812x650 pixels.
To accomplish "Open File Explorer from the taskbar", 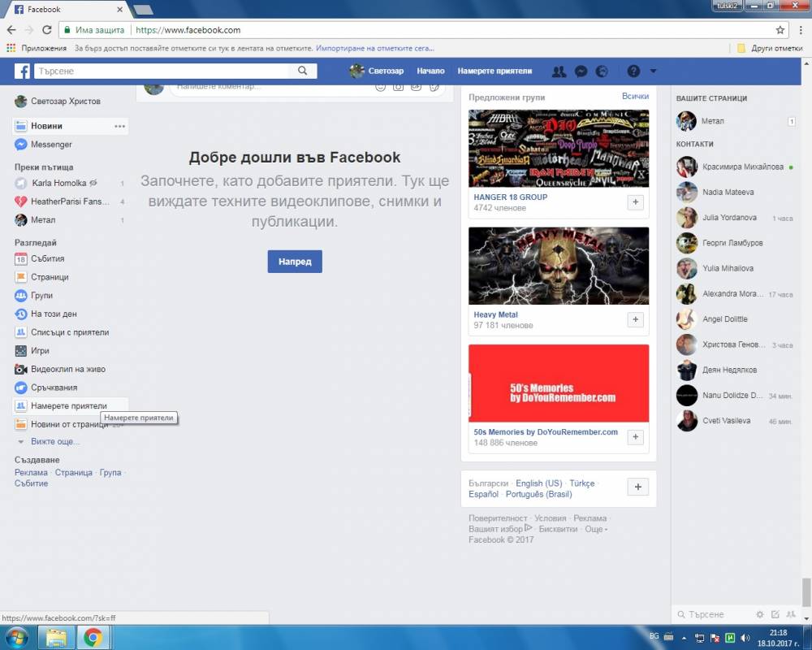I will 56,638.
